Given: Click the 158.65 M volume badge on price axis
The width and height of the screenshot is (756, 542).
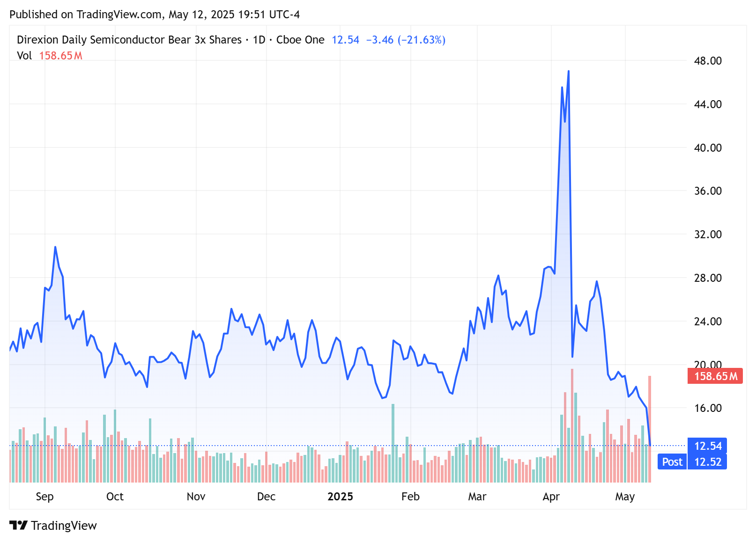Looking at the screenshot, I should point(715,376).
